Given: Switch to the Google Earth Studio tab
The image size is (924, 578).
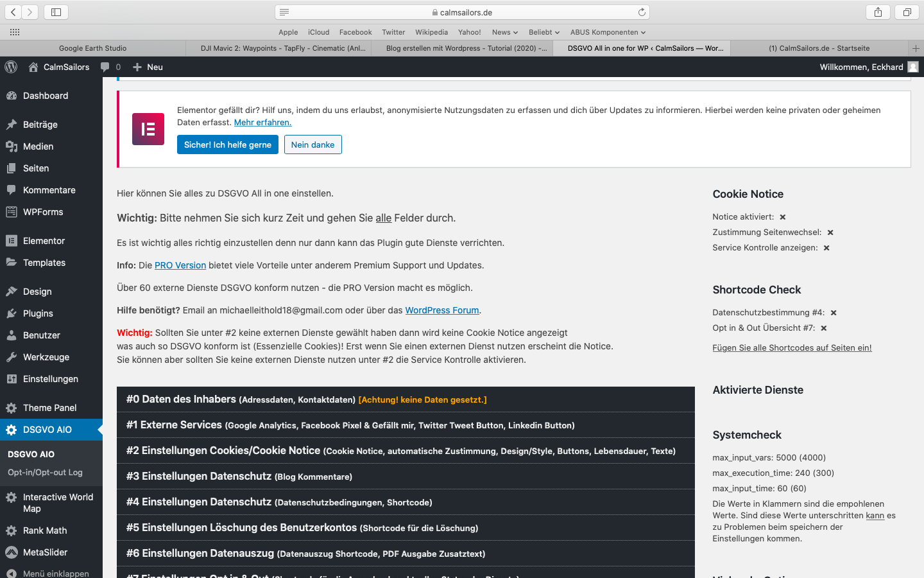Looking at the screenshot, I should (x=92, y=48).
